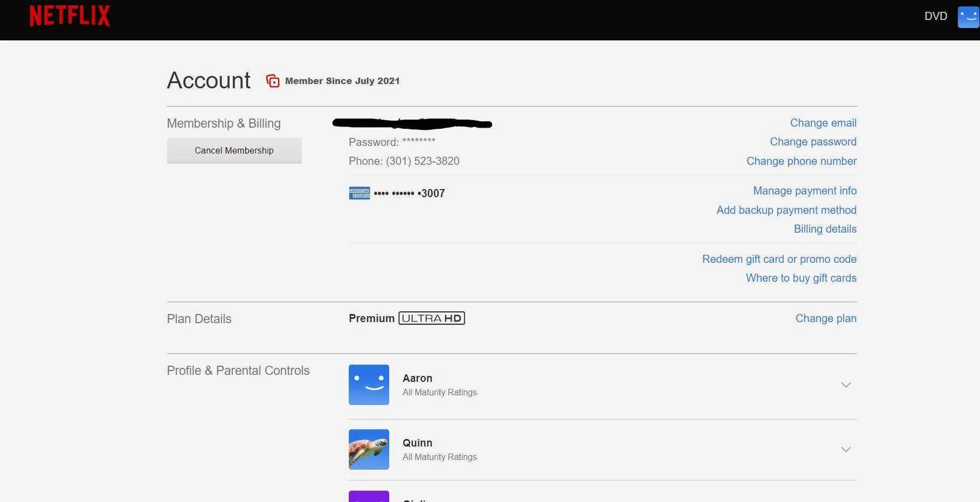The width and height of the screenshot is (980, 502).
Task: Click the DVD link in header
Action: coord(936,16)
